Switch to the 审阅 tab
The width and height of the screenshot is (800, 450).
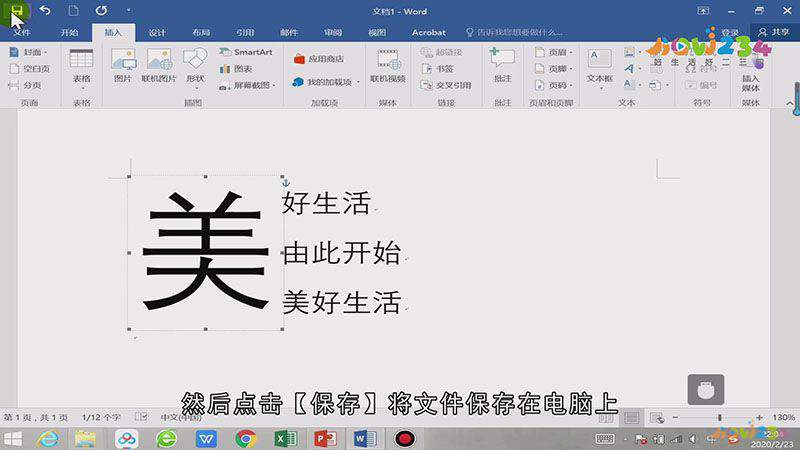click(333, 32)
